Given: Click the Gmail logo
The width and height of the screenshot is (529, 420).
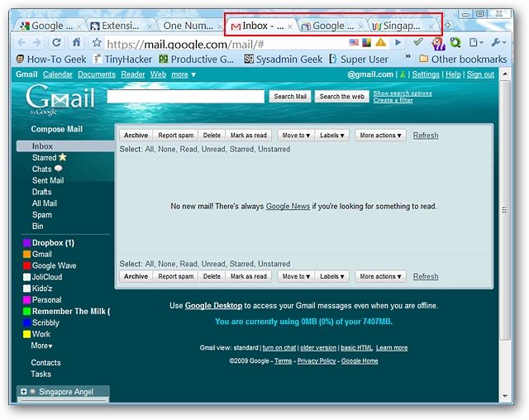Looking at the screenshot, I should 60,99.
